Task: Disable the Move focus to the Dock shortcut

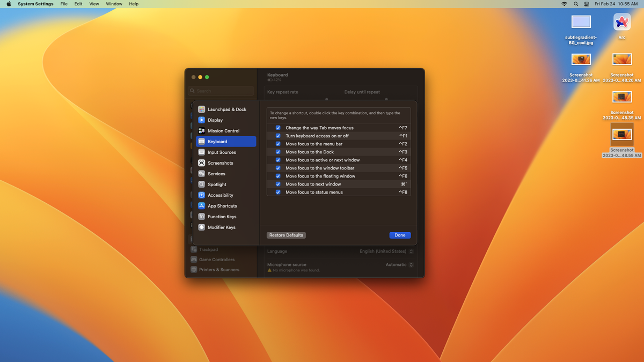Action: coord(277,152)
